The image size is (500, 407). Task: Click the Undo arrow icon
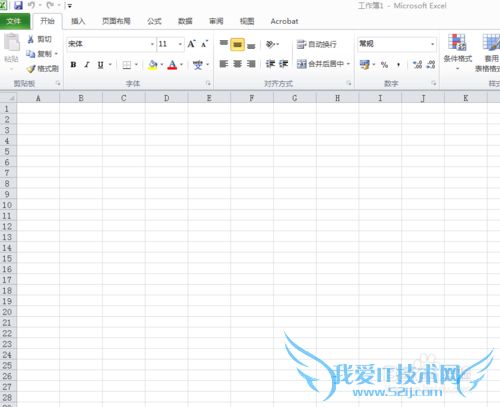[31, 5]
